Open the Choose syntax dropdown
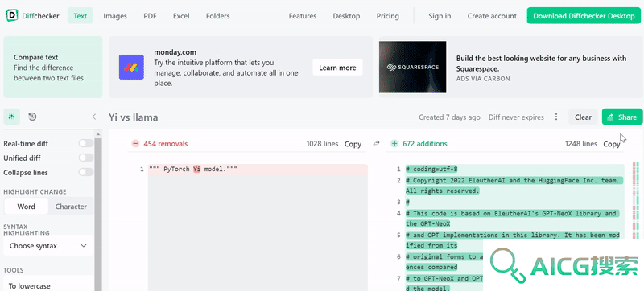The width and height of the screenshot is (644, 291). click(x=48, y=246)
